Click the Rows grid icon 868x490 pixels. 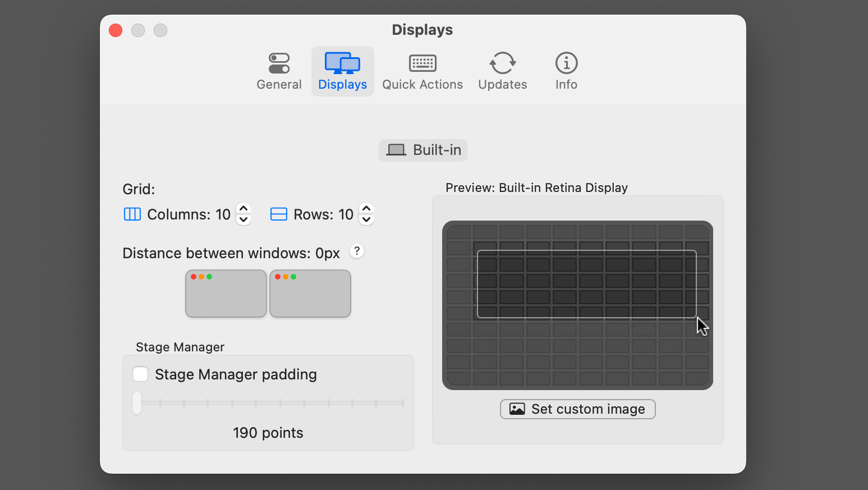(x=279, y=214)
